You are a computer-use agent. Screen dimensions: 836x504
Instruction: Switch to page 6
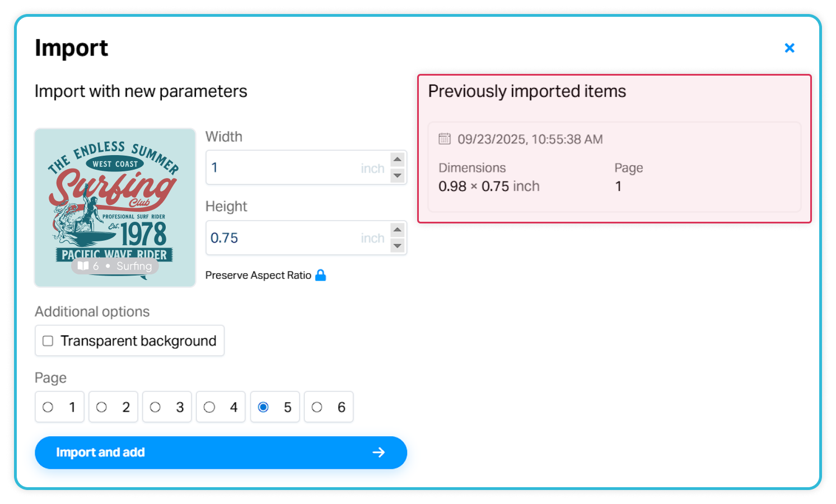click(x=317, y=407)
